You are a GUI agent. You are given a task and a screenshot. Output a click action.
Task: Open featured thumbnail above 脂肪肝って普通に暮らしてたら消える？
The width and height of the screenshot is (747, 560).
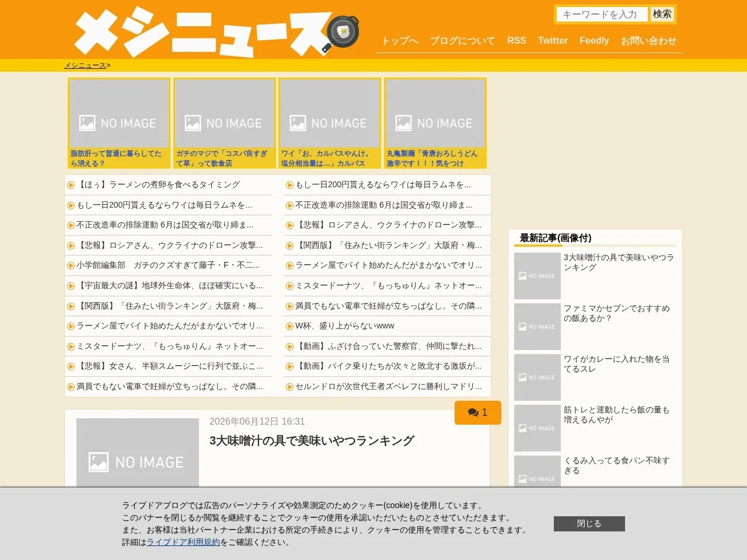tap(119, 113)
